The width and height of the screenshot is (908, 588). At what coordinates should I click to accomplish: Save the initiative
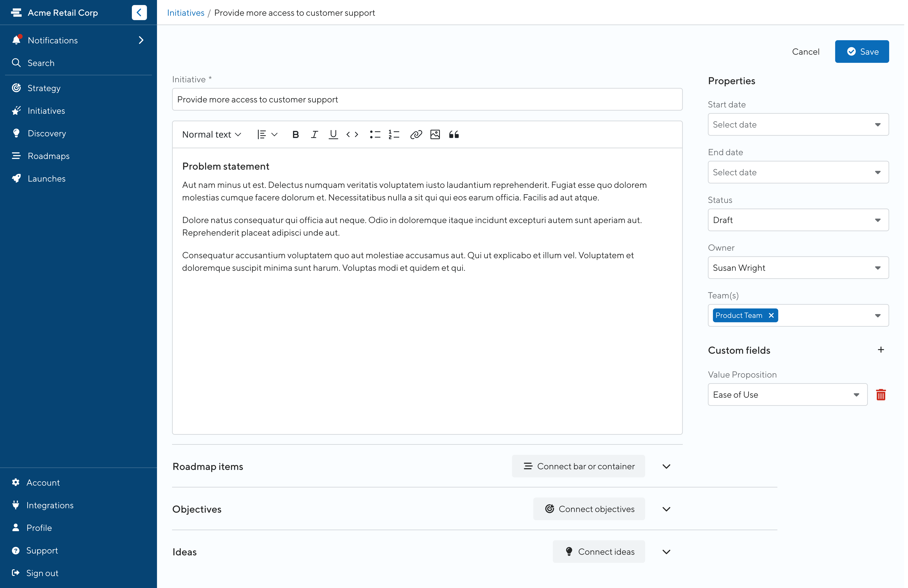point(862,52)
